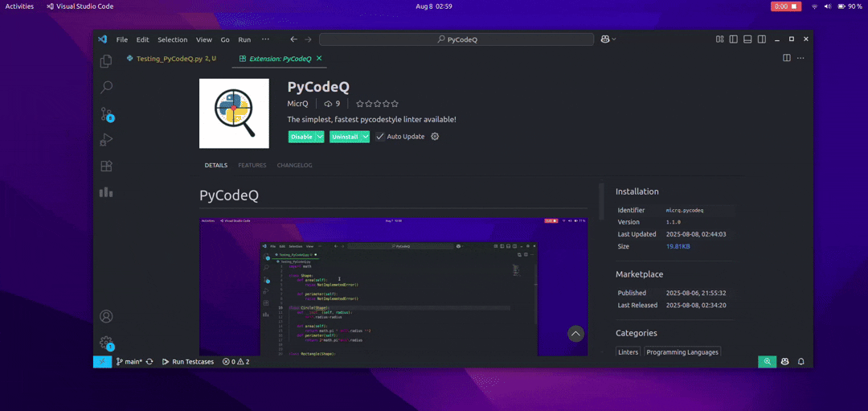The height and width of the screenshot is (411, 868).
Task: Click the main* branch indicator
Action: pos(129,362)
